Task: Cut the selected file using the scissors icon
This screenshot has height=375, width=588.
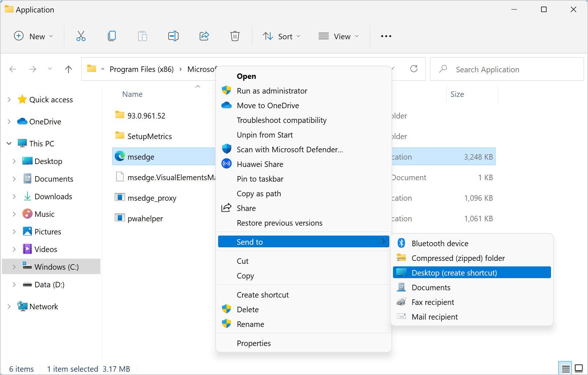Action: tap(81, 36)
